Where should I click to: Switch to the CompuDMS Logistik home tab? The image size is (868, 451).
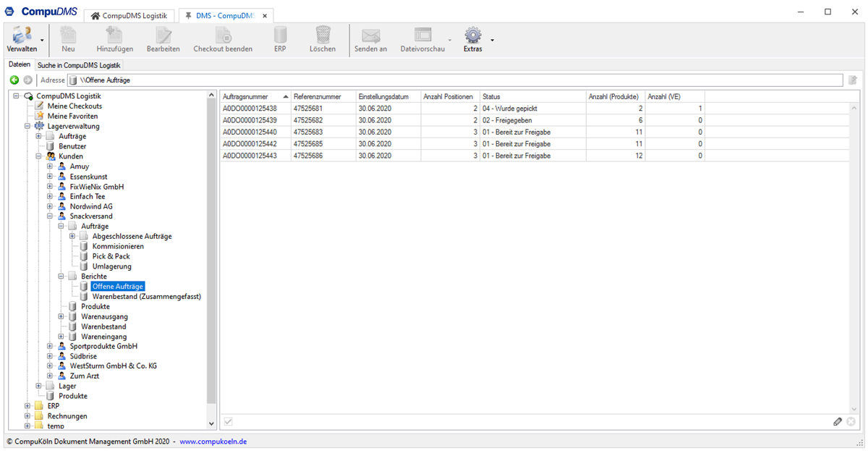129,16
